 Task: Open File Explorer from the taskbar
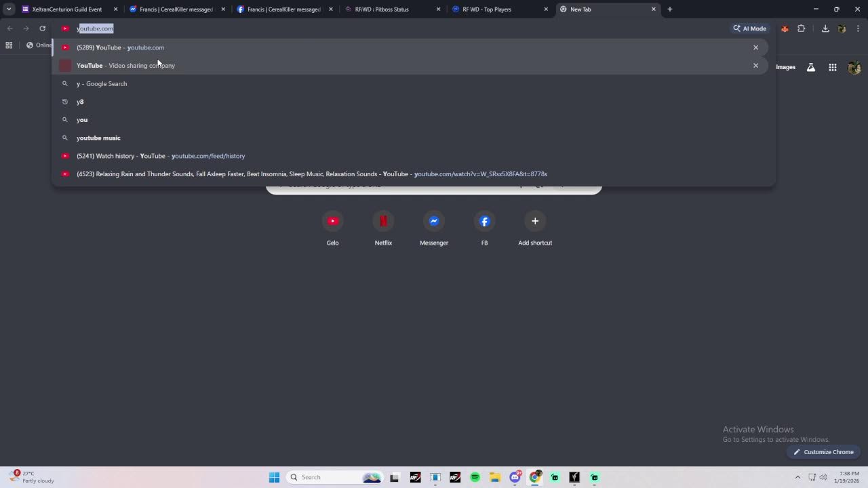[x=495, y=477]
